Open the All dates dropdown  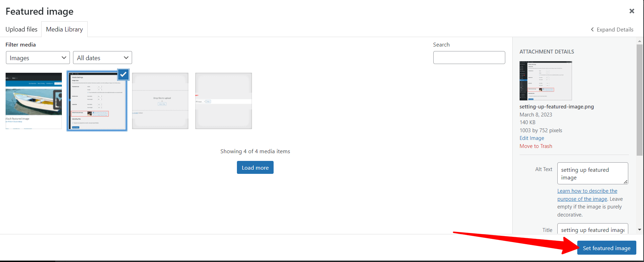click(102, 58)
